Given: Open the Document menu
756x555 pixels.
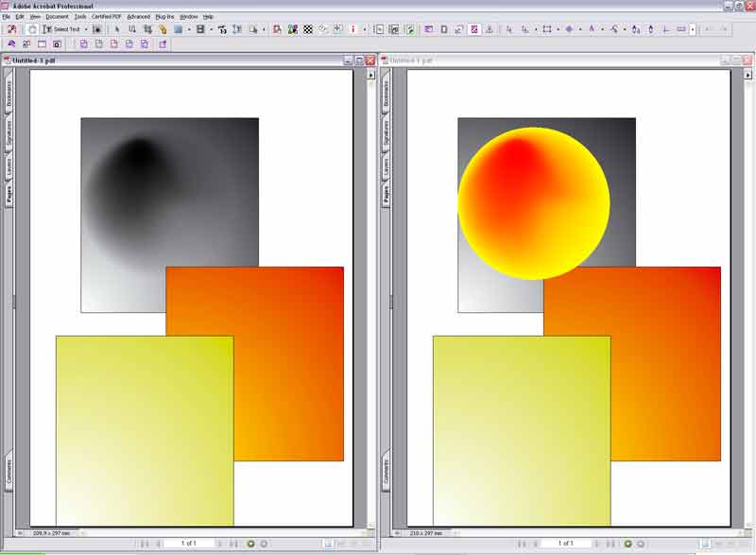Looking at the screenshot, I should (57, 17).
